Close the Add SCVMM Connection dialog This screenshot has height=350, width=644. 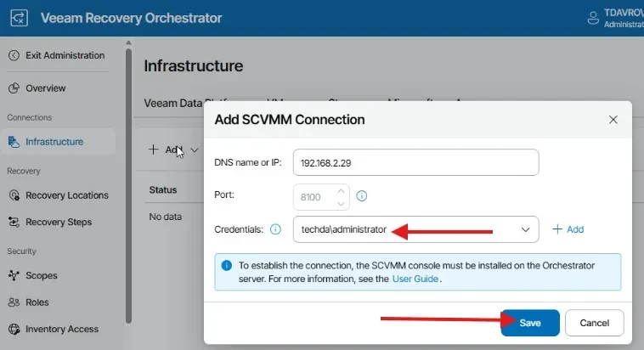coord(613,120)
